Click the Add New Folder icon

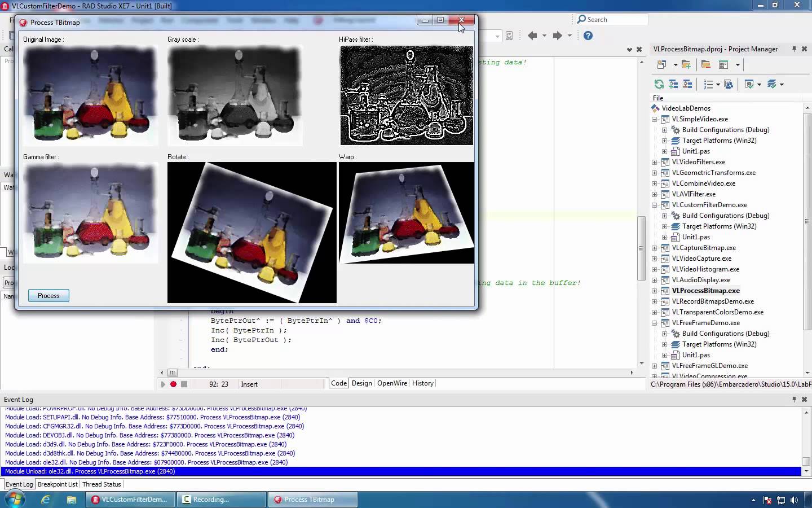pos(686,64)
